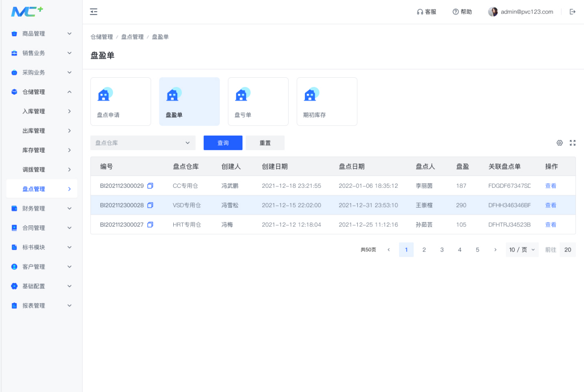
Task: Click 盘点管理 in the breadcrumb
Action: click(132, 37)
